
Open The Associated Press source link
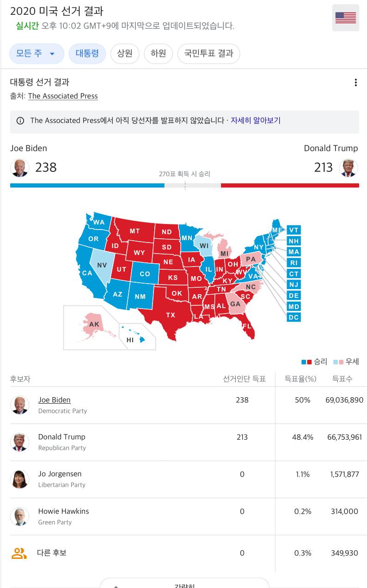(x=63, y=96)
